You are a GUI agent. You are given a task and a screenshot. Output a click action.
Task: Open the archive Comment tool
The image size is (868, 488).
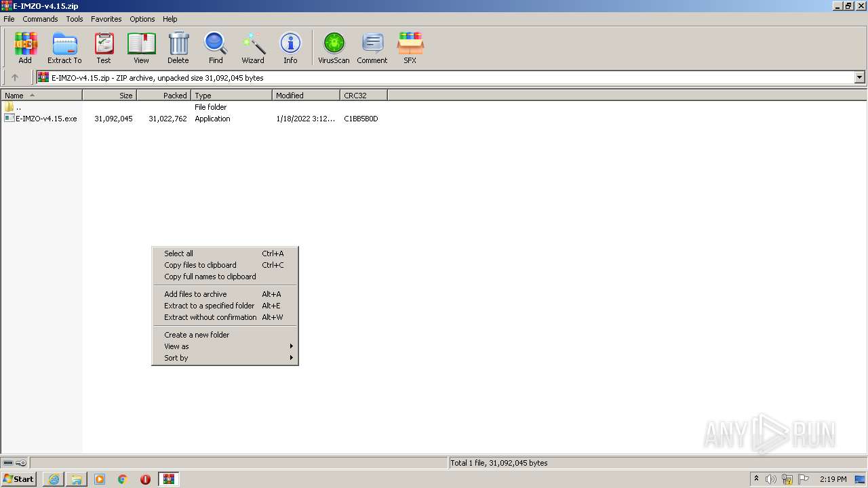[372, 48]
